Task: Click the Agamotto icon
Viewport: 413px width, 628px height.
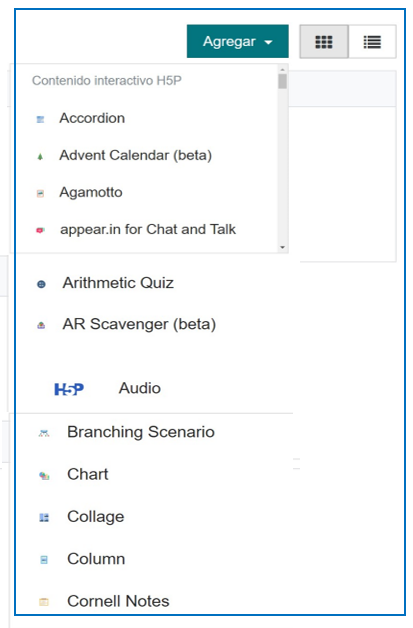Action: pos(40,193)
